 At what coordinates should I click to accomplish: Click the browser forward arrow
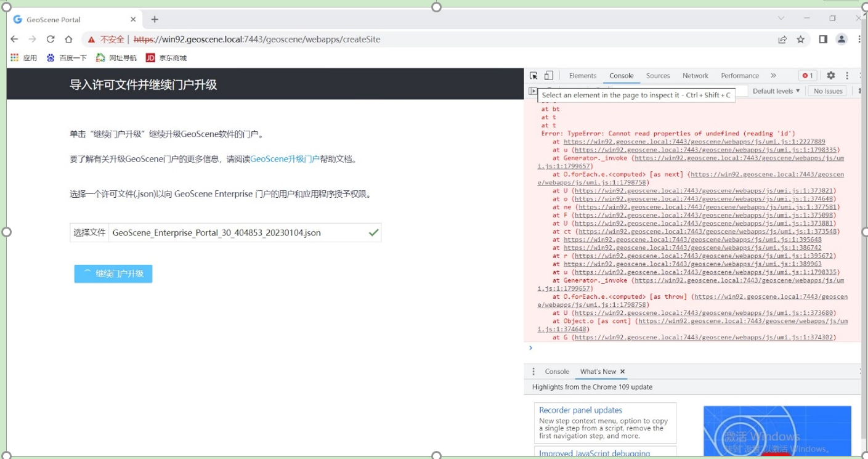point(33,39)
